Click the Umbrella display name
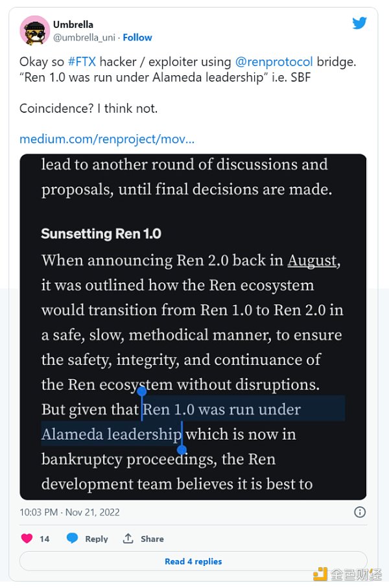The width and height of the screenshot is (389, 588). point(73,25)
